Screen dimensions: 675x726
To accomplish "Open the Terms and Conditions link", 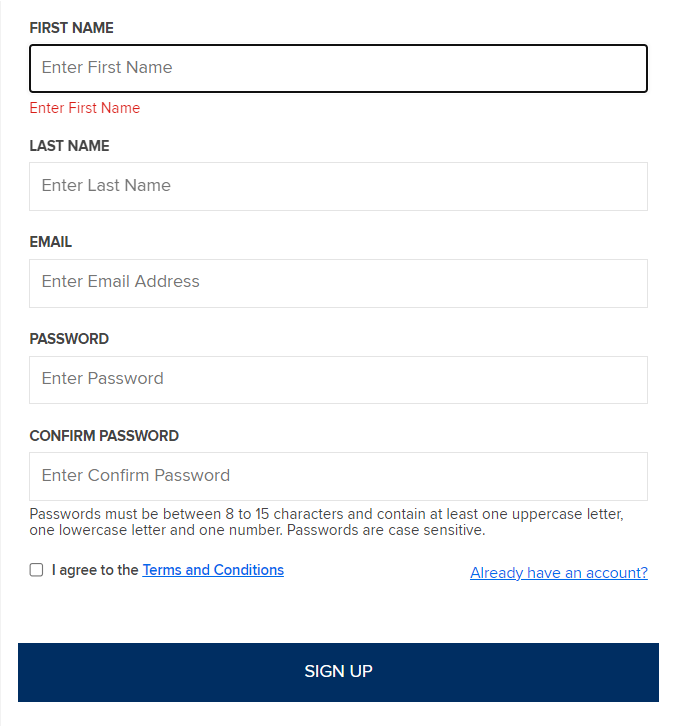I will click(213, 570).
